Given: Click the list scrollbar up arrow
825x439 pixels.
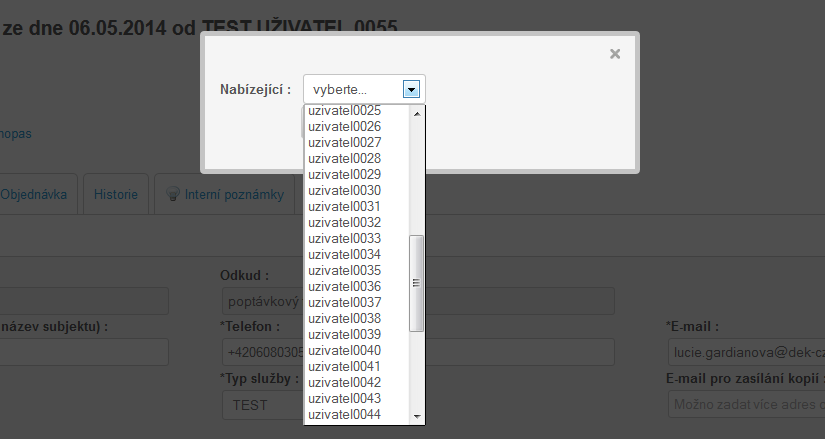Looking at the screenshot, I should pos(417,114).
